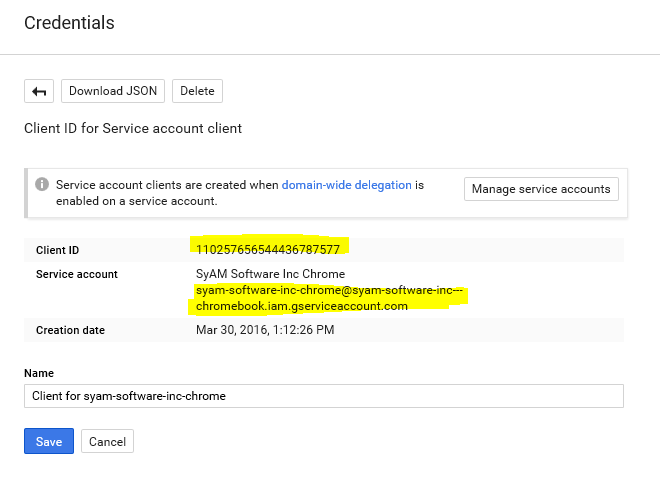The image size is (660, 491).
Task: Click the SyAM Software Inc Chrome name
Action: click(x=270, y=274)
